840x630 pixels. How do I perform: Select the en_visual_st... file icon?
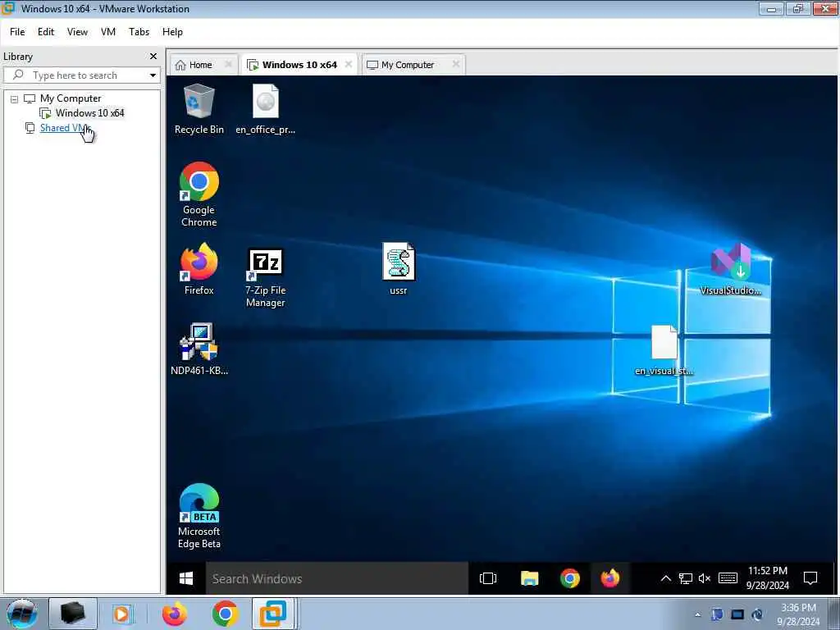coord(664,350)
